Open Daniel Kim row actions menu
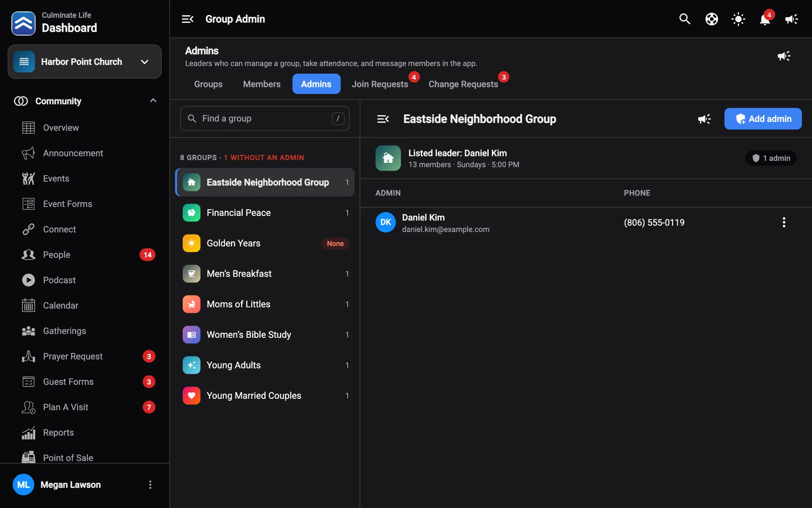 pyautogui.click(x=784, y=222)
